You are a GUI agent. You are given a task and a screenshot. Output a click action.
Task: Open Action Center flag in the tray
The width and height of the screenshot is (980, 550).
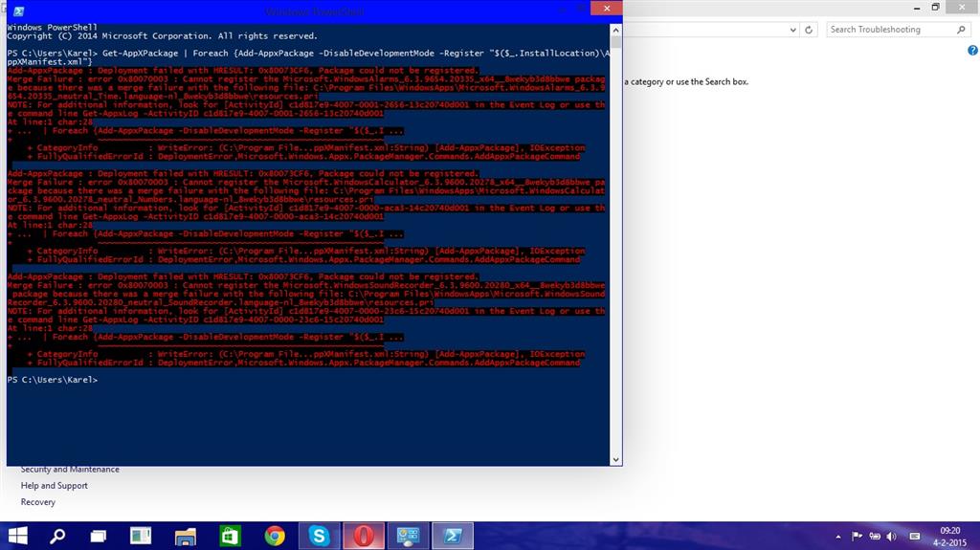(857, 537)
